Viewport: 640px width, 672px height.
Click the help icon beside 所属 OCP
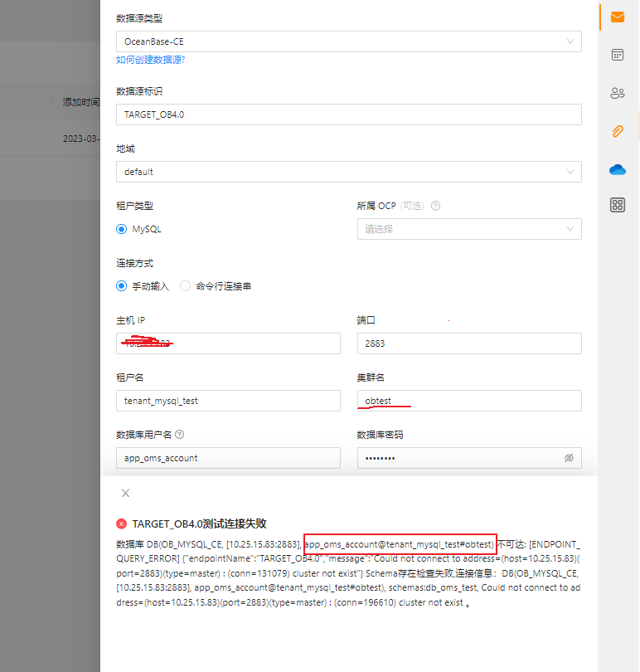pos(435,206)
